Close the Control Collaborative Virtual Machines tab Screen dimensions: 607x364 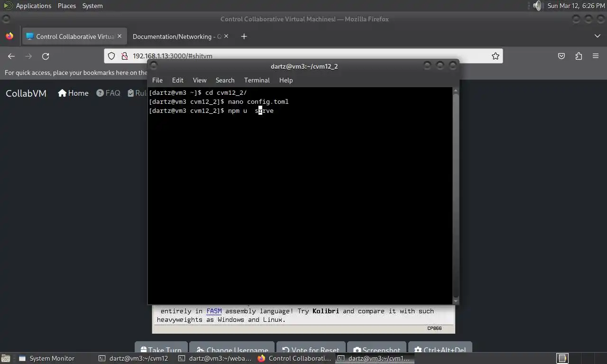pos(120,36)
